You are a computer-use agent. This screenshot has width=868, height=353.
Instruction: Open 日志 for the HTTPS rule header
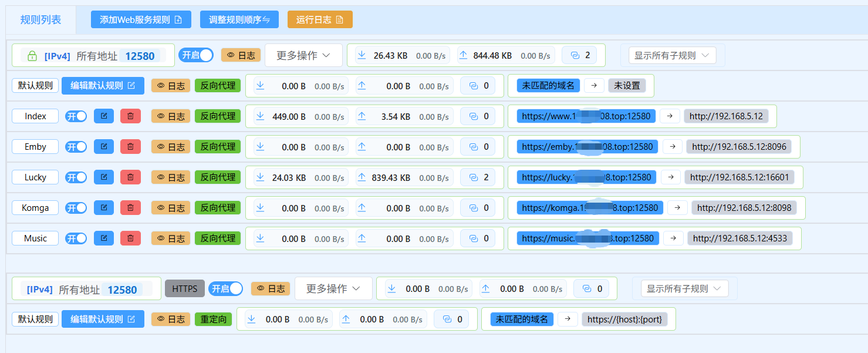tap(271, 289)
